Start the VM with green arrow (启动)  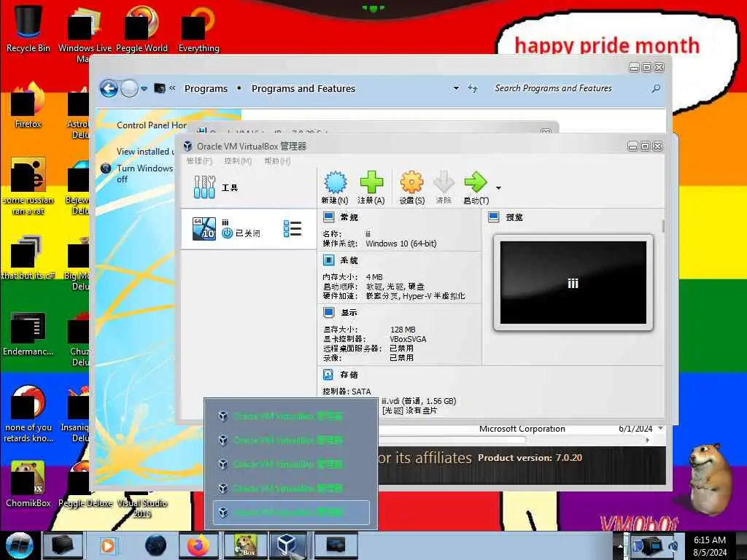[x=476, y=182]
